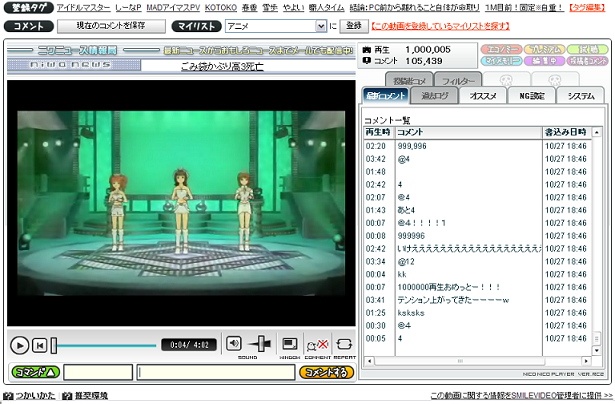Open the KOTOKO tag link

(221, 7)
